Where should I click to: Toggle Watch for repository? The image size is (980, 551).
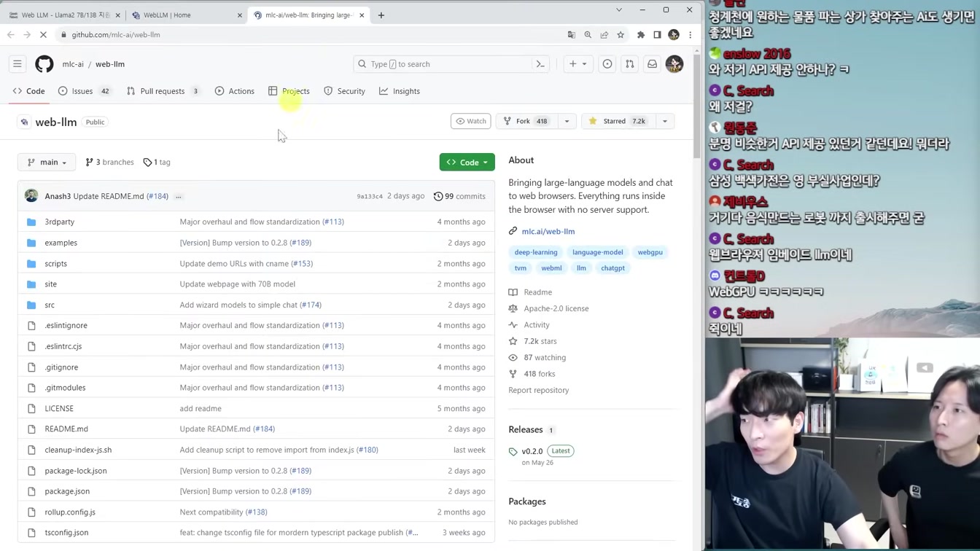(x=471, y=121)
